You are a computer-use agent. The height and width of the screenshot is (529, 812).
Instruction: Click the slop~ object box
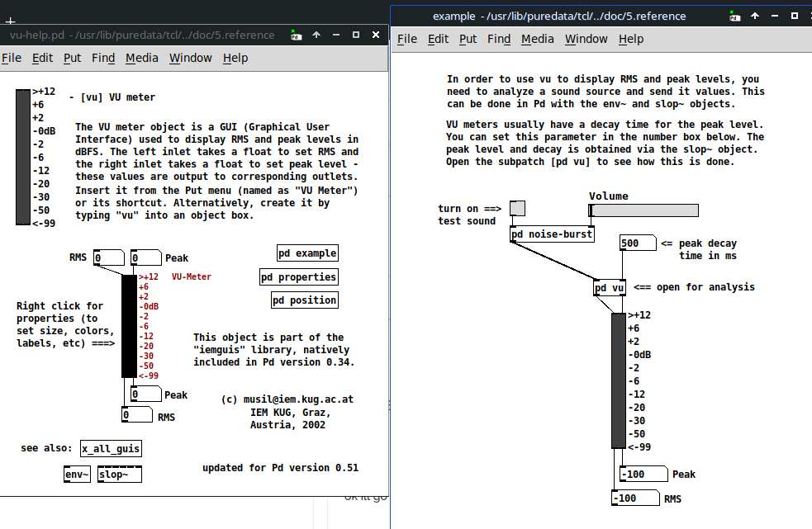pos(120,475)
